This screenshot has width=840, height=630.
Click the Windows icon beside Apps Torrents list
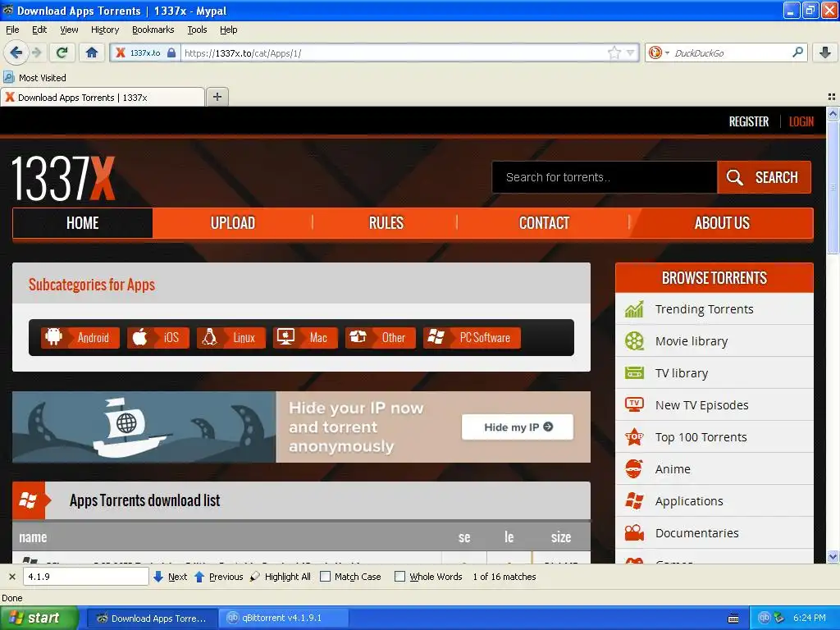[x=29, y=500]
